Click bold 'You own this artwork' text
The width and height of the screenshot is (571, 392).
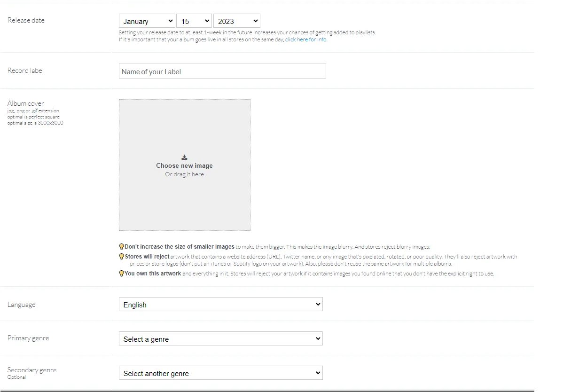click(153, 274)
